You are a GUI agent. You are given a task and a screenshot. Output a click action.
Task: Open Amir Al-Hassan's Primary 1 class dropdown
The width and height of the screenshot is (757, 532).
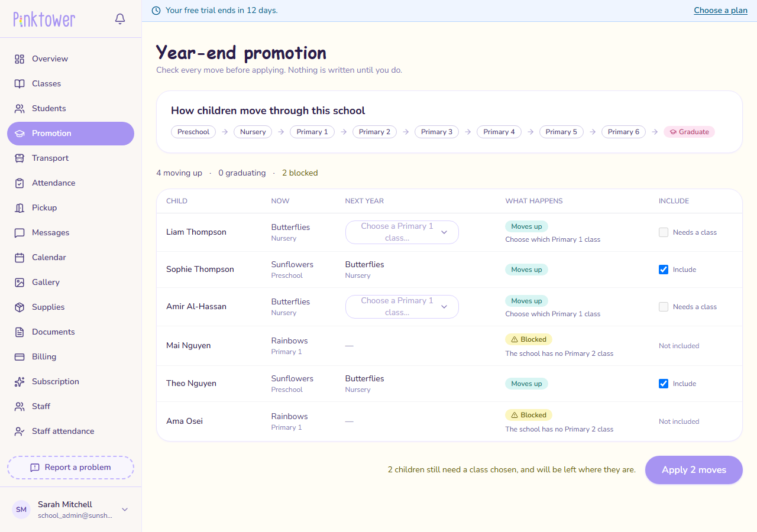coord(402,307)
